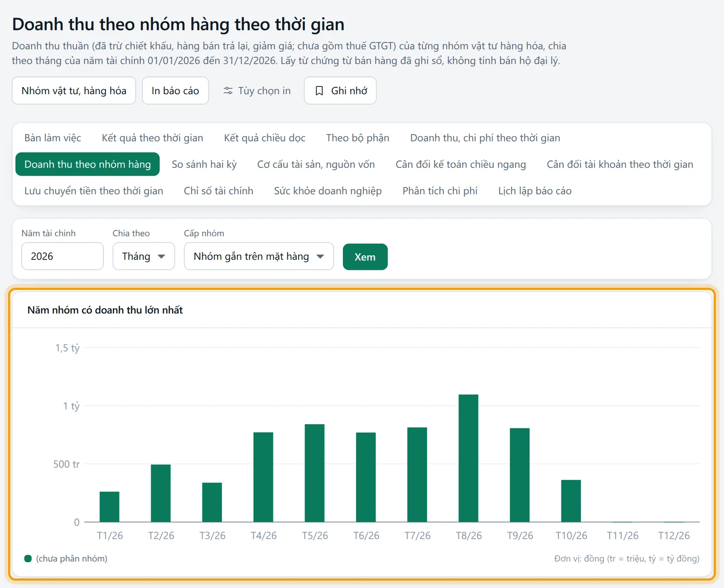Click the tallest bar for T8/26
This screenshot has height=588, width=724.
pyautogui.click(x=468, y=459)
